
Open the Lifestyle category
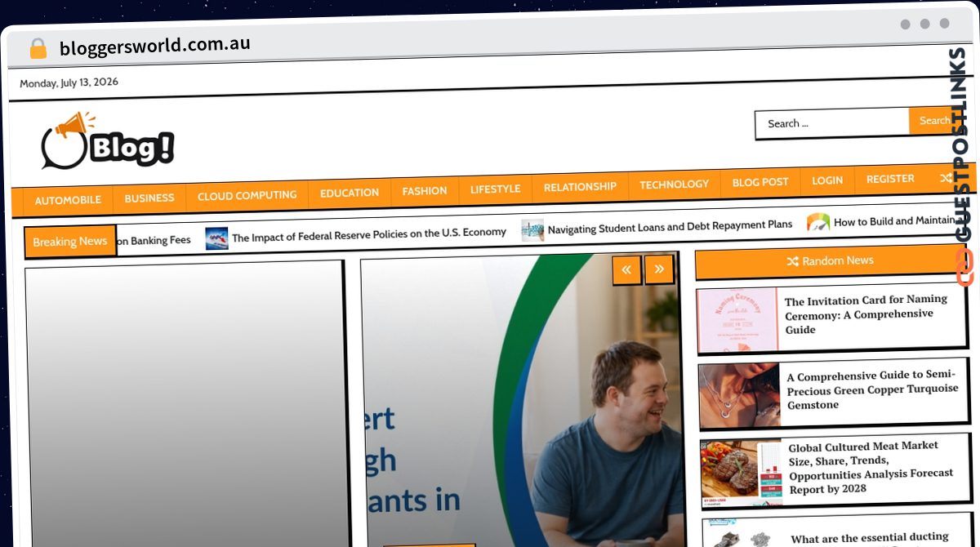(x=495, y=189)
